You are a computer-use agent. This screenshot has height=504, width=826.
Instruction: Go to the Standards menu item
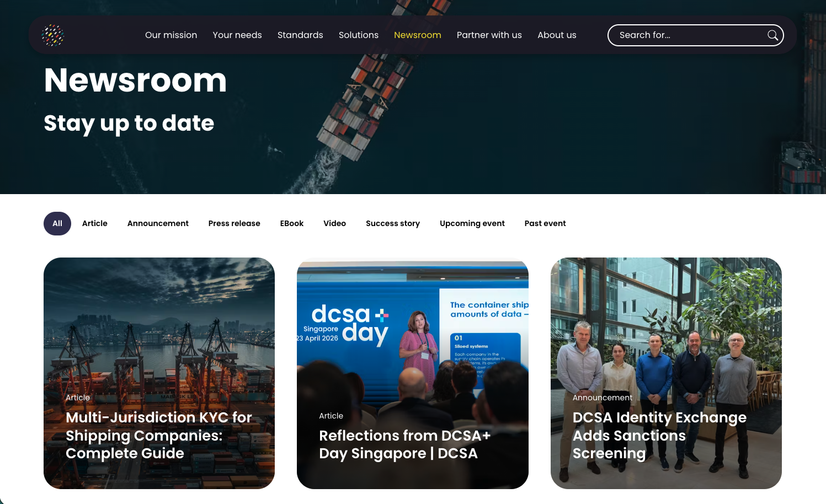pyautogui.click(x=300, y=35)
